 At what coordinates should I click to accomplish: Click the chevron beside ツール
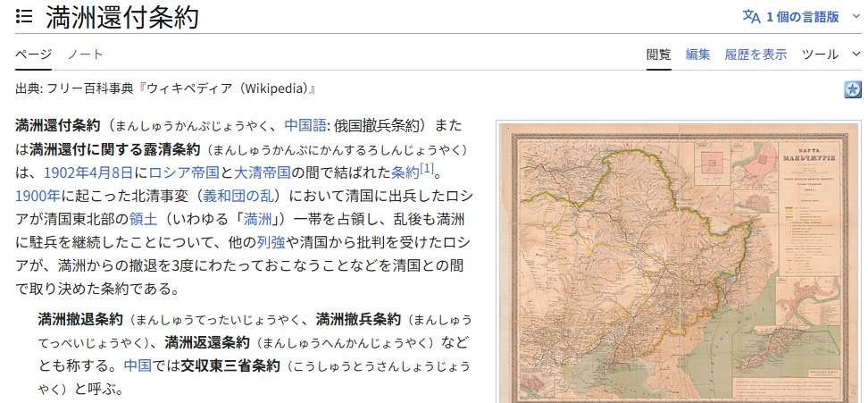(x=855, y=55)
